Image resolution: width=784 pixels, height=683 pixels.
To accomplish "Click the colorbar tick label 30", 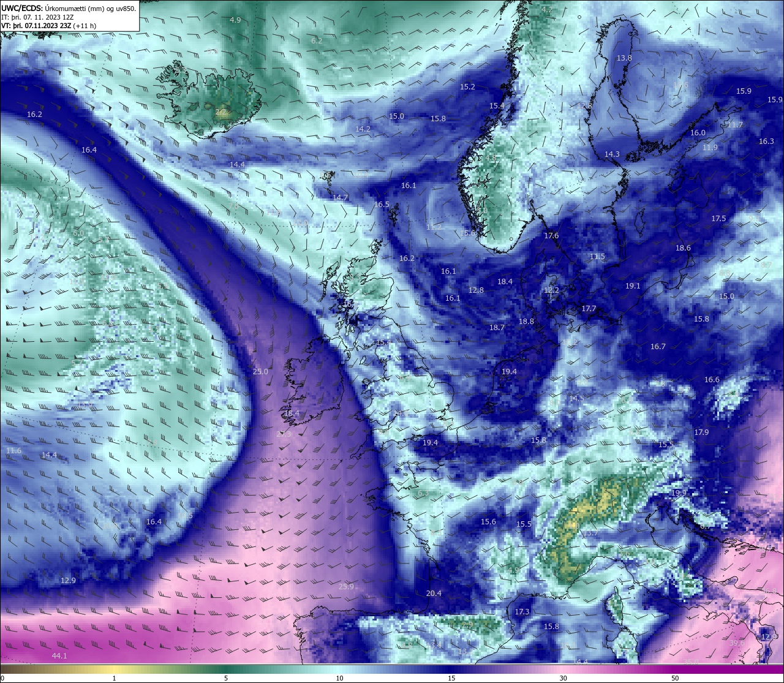I will pyautogui.click(x=563, y=678).
